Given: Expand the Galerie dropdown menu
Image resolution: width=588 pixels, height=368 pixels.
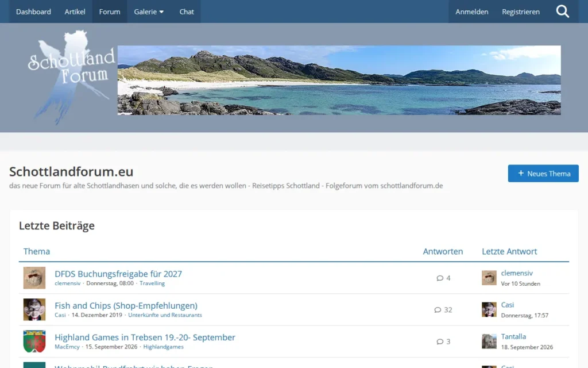Looking at the screenshot, I should pyautogui.click(x=149, y=11).
